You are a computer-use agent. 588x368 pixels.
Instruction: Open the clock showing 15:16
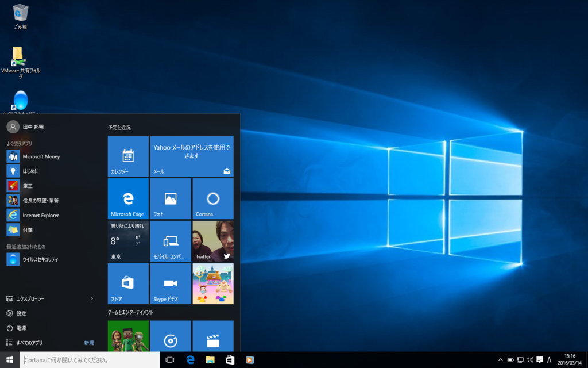pyautogui.click(x=570, y=360)
